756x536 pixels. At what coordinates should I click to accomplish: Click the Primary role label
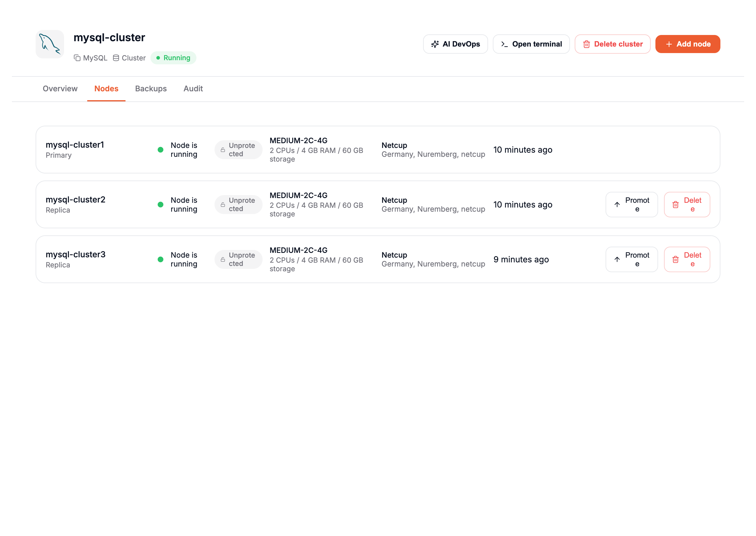[x=58, y=155]
